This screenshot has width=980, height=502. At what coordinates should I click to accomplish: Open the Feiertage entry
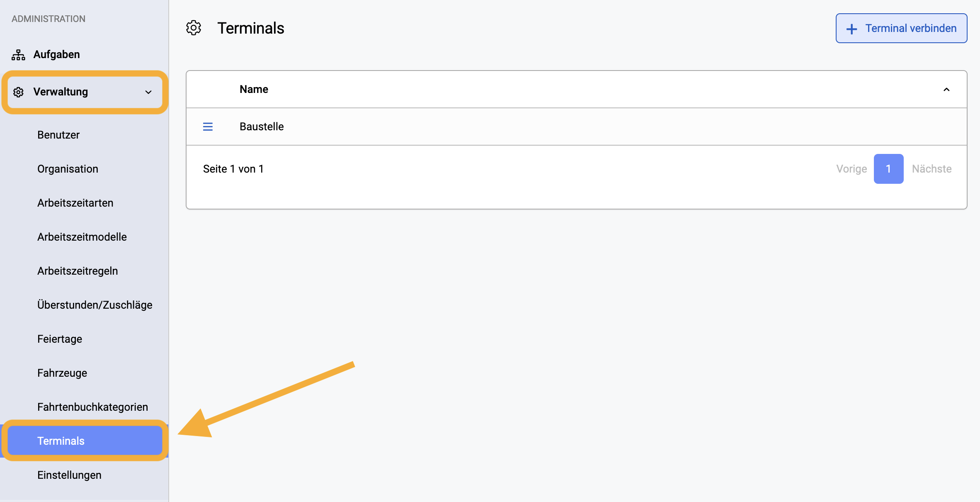pyautogui.click(x=60, y=339)
